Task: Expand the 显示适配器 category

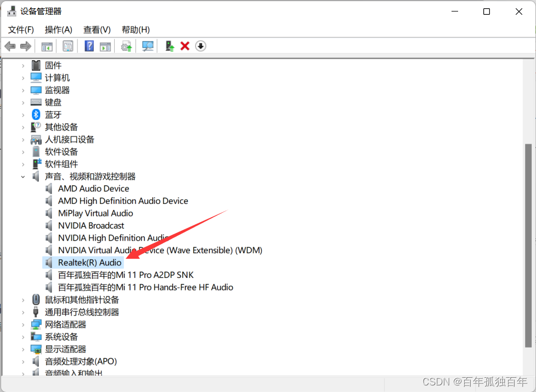Action: pos(23,349)
